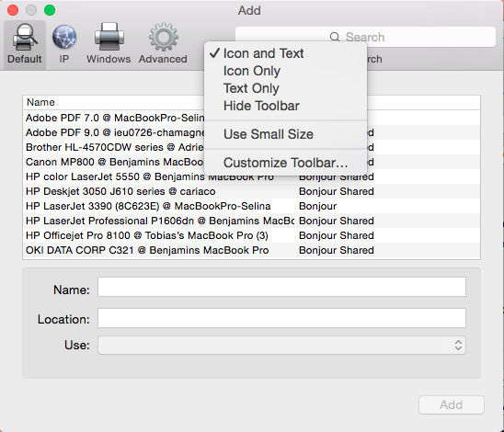Click Bonjour Shared kind of OKI DATA row

pos(337,250)
